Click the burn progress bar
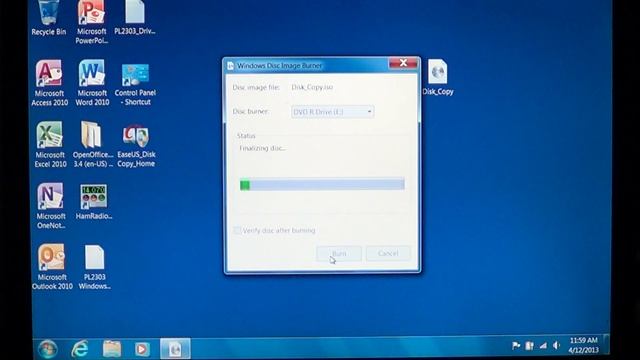Image resolution: width=640 pixels, height=360 pixels. pyautogui.click(x=322, y=184)
